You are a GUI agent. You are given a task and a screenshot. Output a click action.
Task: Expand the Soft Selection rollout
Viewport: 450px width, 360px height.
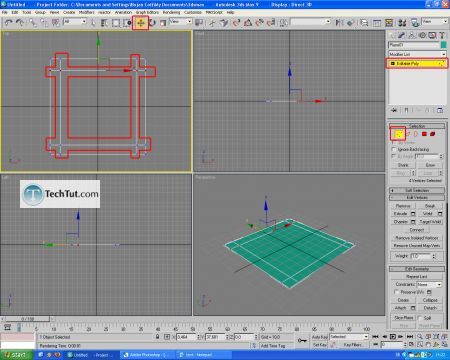(x=417, y=190)
